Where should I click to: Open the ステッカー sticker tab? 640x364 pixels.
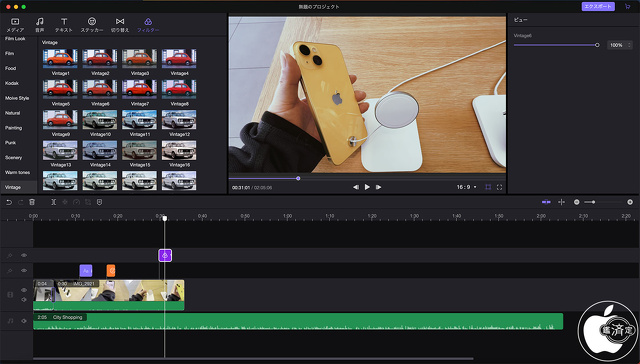pyautogui.click(x=92, y=25)
